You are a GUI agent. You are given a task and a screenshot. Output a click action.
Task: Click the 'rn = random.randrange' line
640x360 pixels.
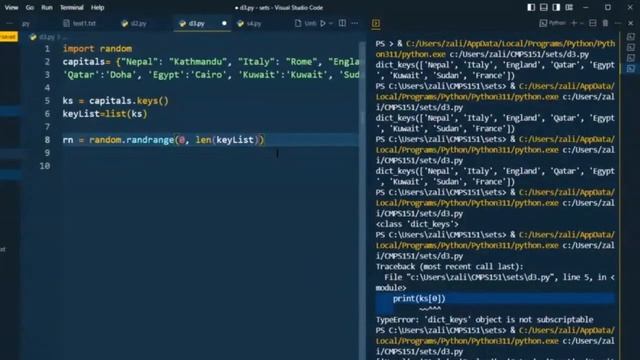click(x=163, y=140)
